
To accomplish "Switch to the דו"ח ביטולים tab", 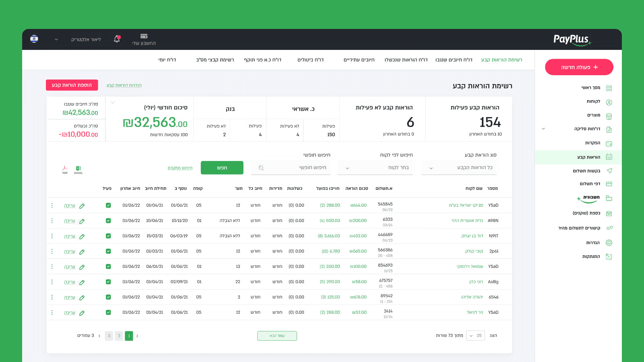I will pyautogui.click(x=310, y=60).
